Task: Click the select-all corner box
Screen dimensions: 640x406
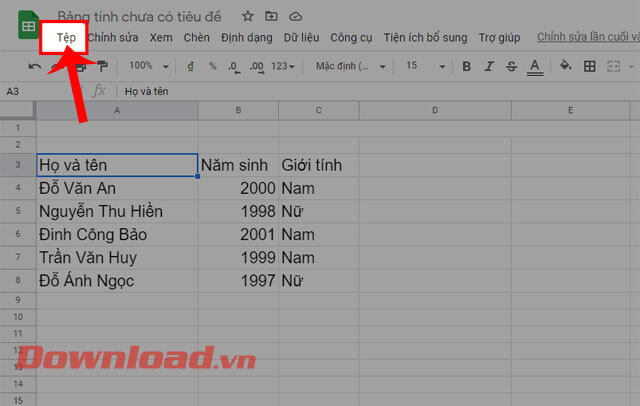Action: [x=17, y=110]
